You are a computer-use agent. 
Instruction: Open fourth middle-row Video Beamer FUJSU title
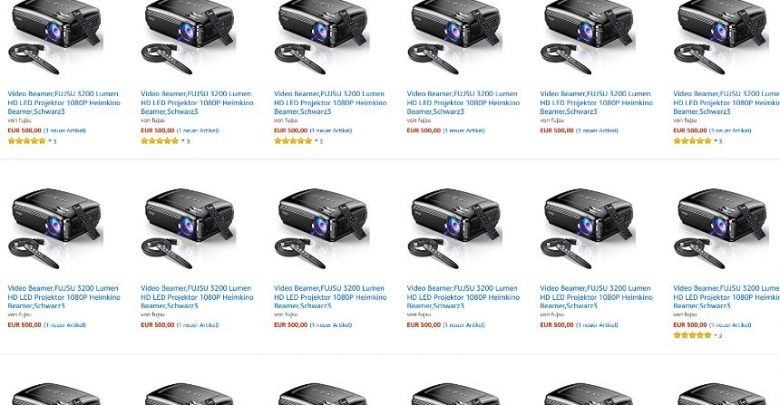pos(463,297)
